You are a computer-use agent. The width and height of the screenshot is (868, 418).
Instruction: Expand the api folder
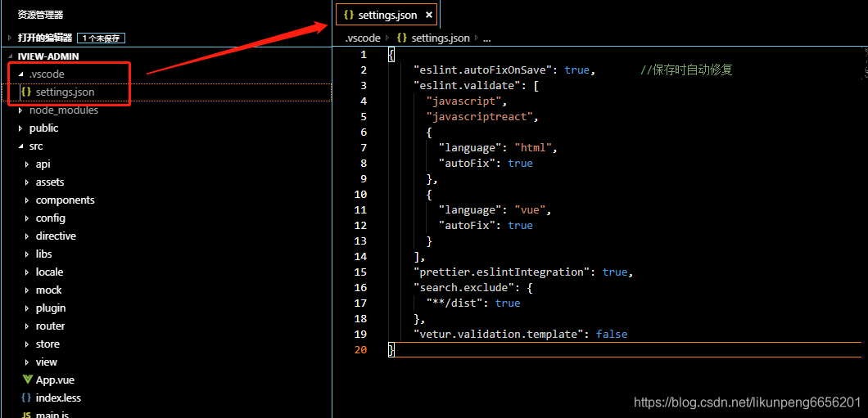27,164
